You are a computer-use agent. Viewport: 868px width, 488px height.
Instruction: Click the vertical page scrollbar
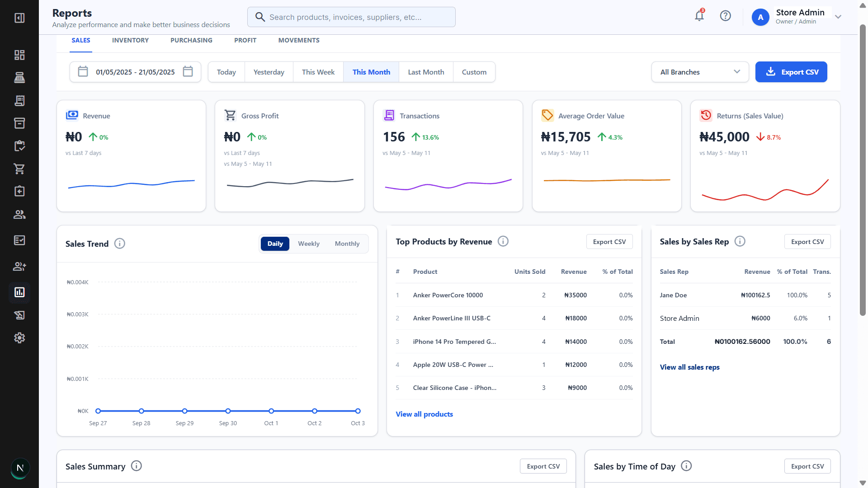click(x=863, y=169)
